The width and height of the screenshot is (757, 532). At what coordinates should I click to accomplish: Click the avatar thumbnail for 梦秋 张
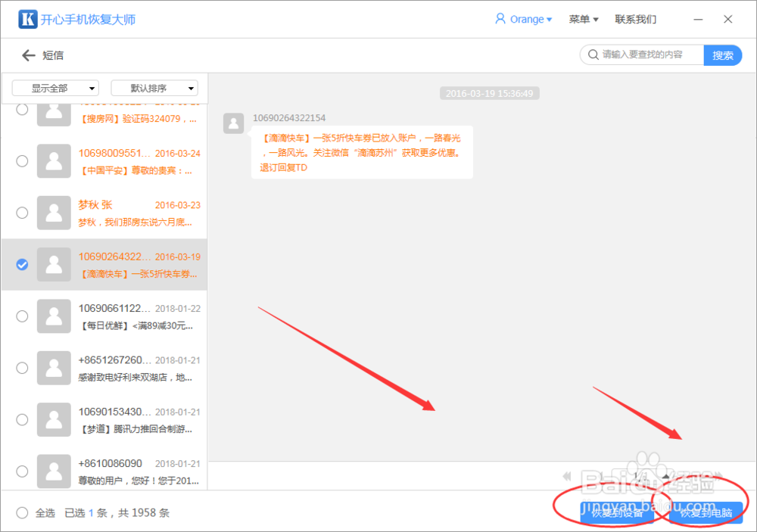53,213
